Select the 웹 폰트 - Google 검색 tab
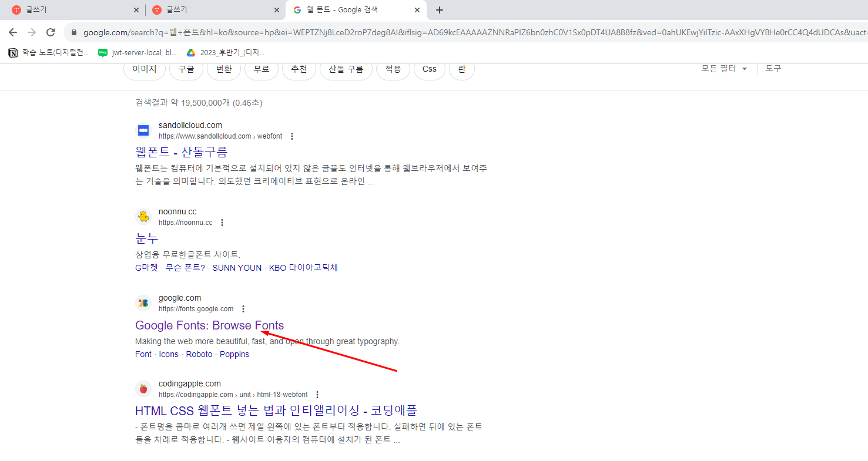 click(356, 10)
